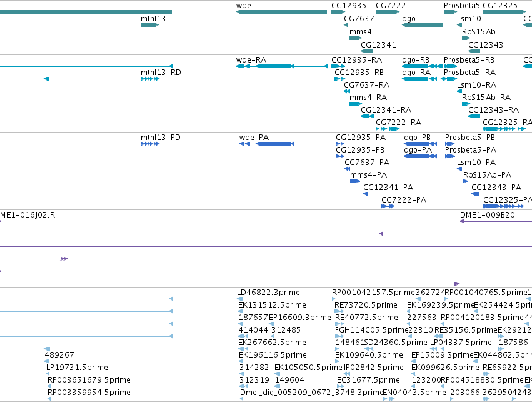Select the 'RpS15Ab' gene name label

(478, 33)
